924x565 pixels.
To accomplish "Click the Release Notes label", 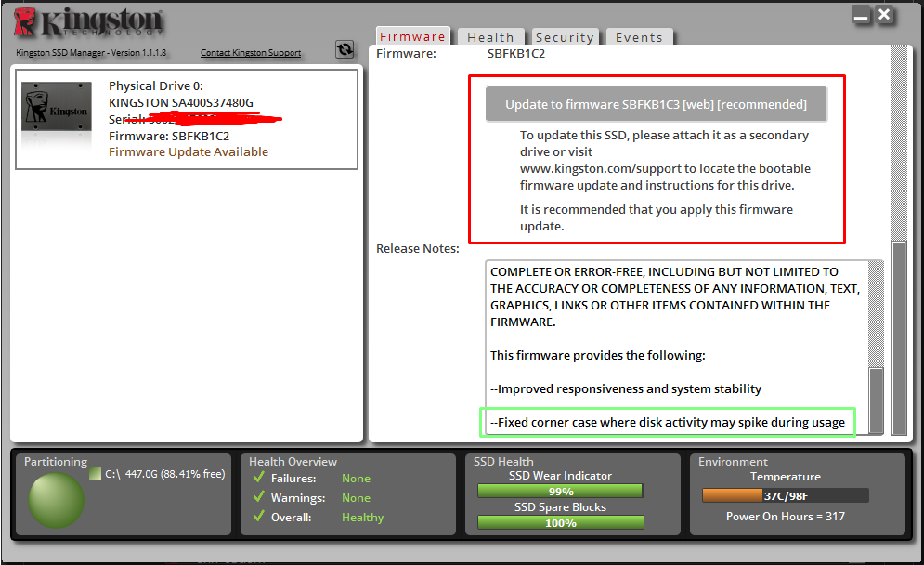I will [x=418, y=248].
